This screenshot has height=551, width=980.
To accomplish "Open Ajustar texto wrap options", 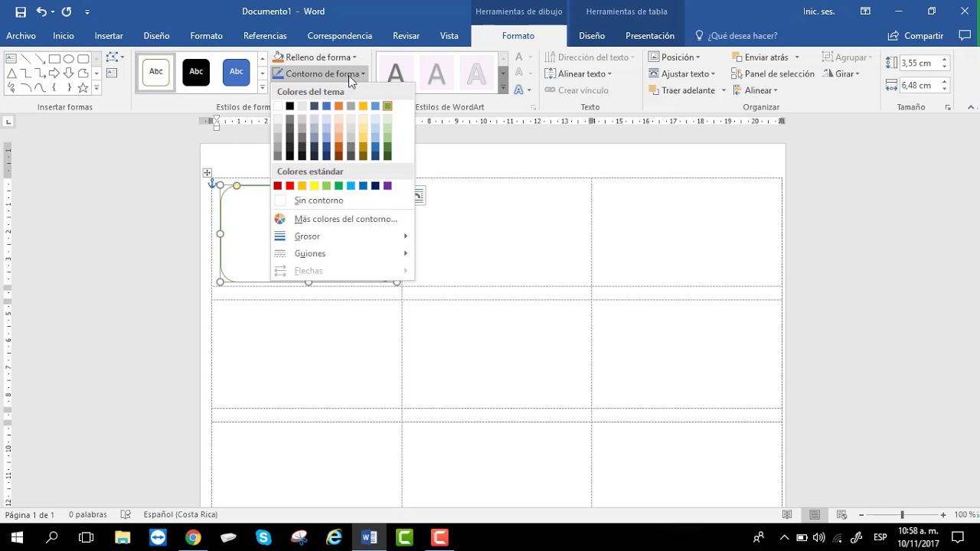I will (682, 74).
